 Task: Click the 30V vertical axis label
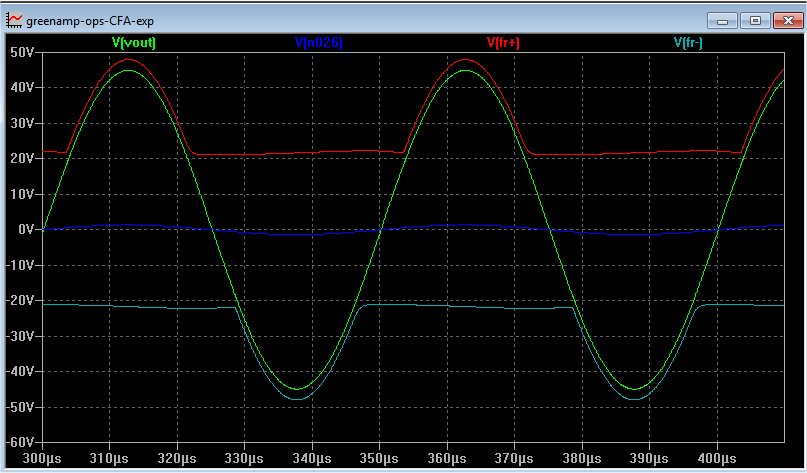coord(22,124)
